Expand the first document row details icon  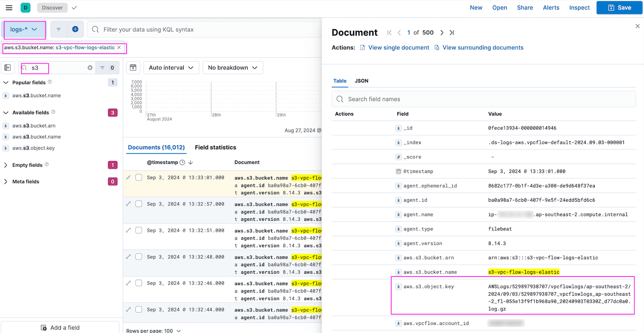click(129, 178)
